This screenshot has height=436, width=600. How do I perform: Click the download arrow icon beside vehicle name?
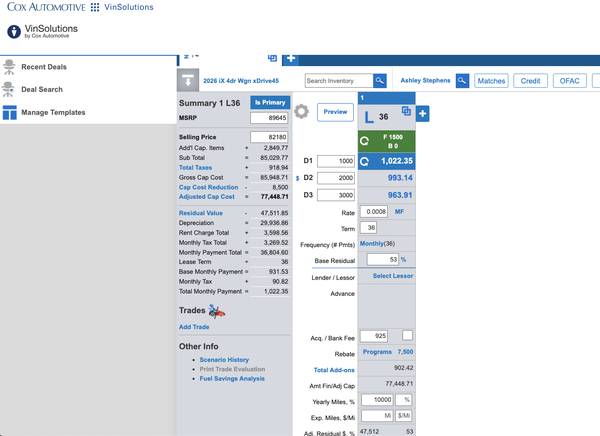188,80
